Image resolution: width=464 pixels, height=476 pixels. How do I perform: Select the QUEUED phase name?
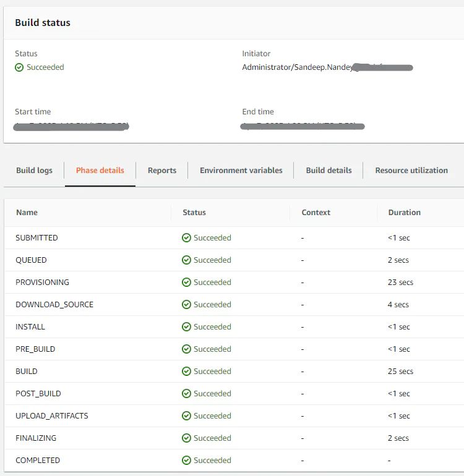31,260
